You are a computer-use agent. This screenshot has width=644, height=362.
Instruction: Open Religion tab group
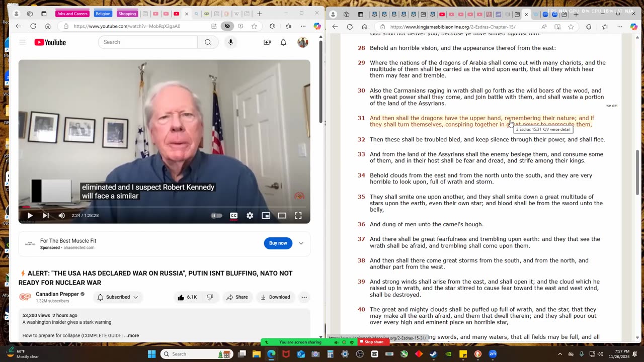pyautogui.click(x=103, y=14)
